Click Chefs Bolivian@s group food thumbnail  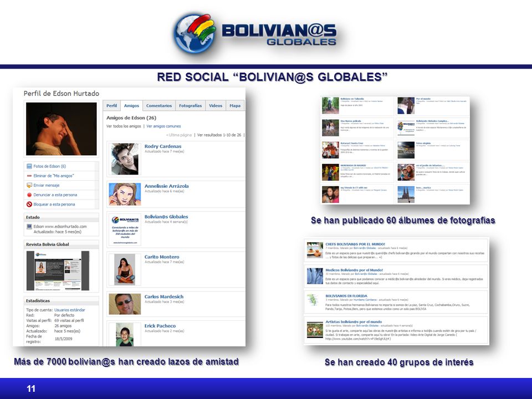pyautogui.click(x=315, y=250)
